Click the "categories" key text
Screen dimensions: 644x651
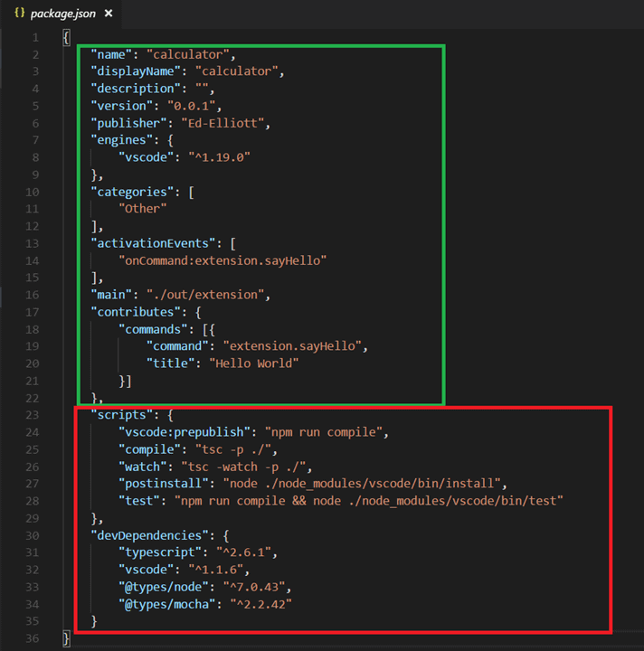132,192
